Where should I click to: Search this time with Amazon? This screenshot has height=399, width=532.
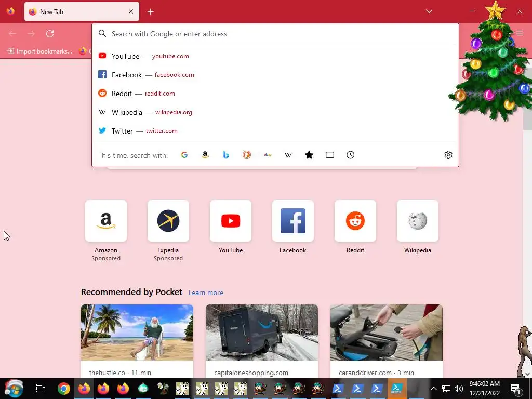coord(205,155)
